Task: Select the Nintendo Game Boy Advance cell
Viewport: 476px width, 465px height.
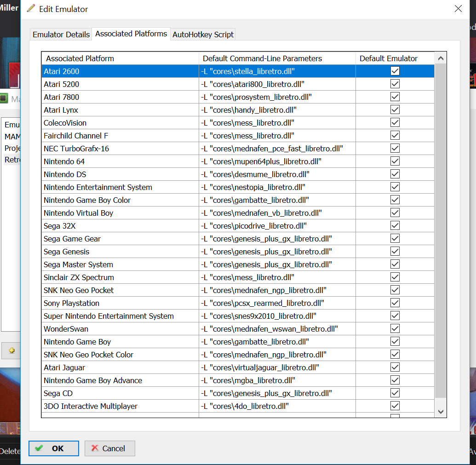Action: (x=120, y=380)
